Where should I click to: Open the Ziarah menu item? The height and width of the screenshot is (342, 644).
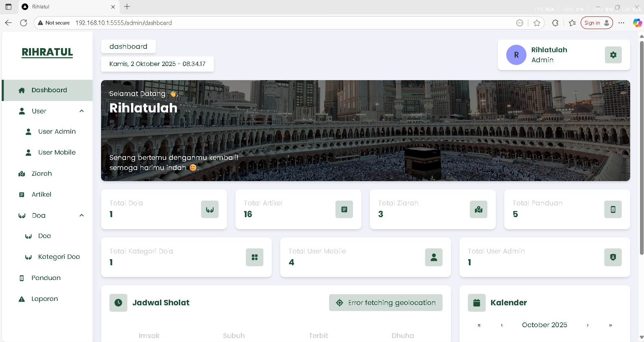pyautogui.click(x=42, y=174)
